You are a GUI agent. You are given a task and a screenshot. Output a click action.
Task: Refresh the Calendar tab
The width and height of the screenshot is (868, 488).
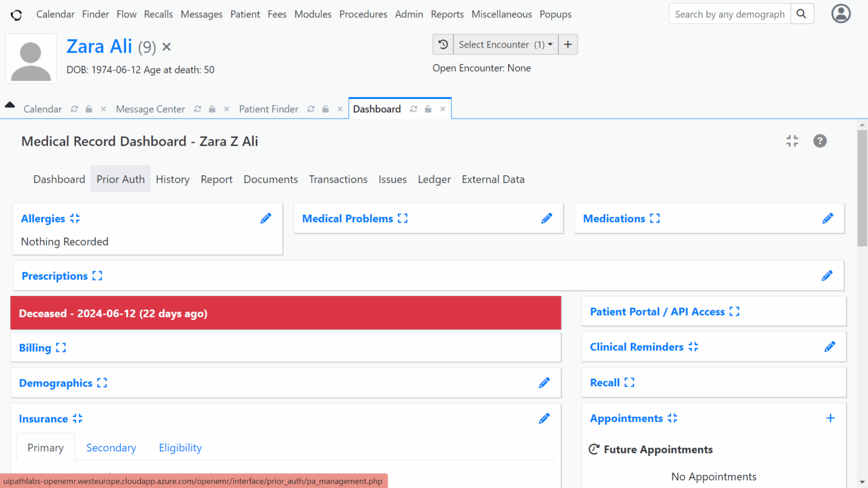pos(74,108)
